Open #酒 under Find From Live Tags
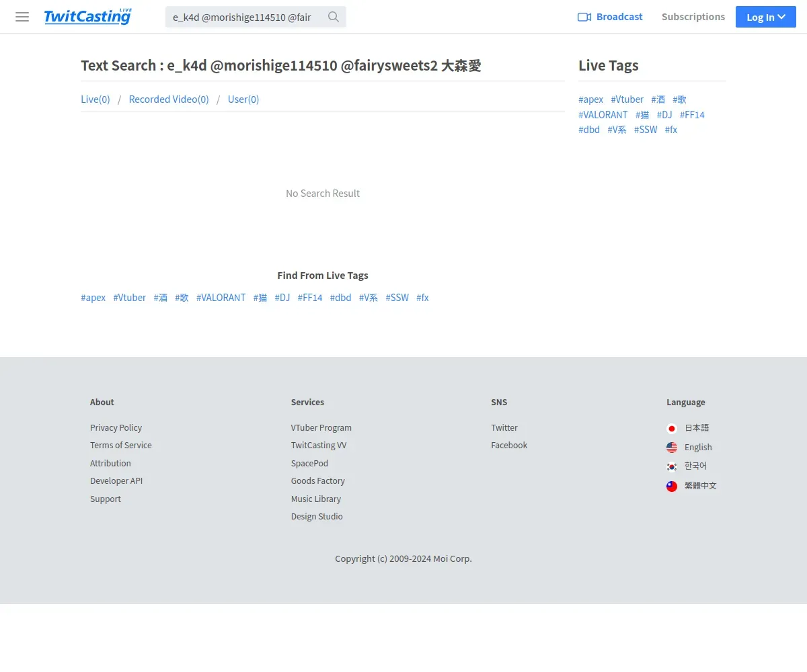 [161, 298]
